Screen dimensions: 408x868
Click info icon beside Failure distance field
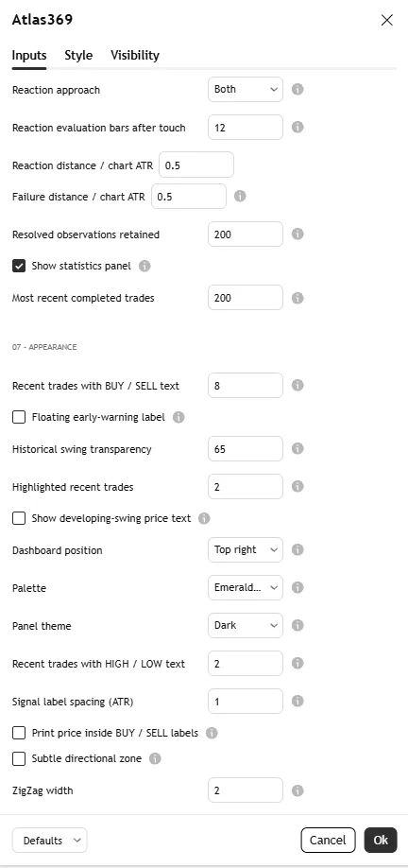(x=240, y=196)
